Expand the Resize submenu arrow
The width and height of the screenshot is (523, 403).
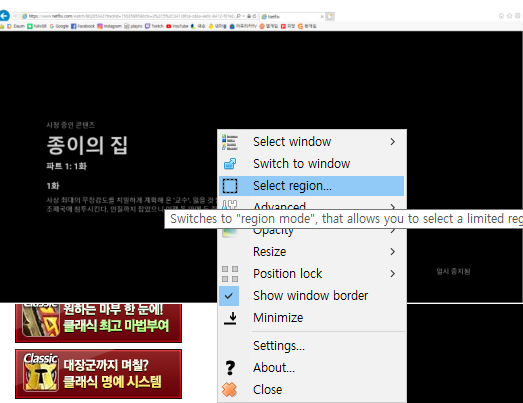[393, 252]
